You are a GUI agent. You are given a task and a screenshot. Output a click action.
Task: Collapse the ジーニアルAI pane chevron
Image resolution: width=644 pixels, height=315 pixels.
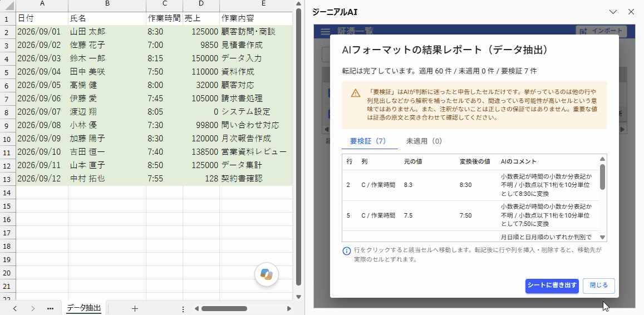tap(613, 12)
